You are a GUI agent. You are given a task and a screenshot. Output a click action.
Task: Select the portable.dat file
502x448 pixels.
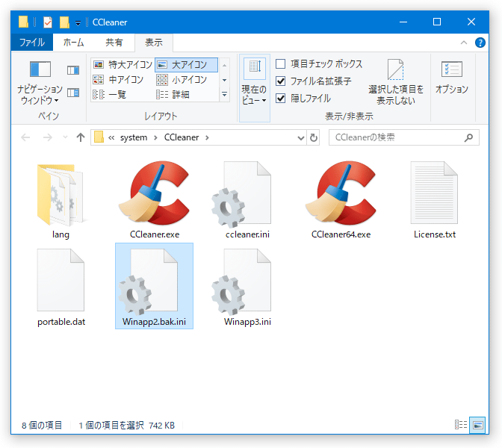point(61,287)
